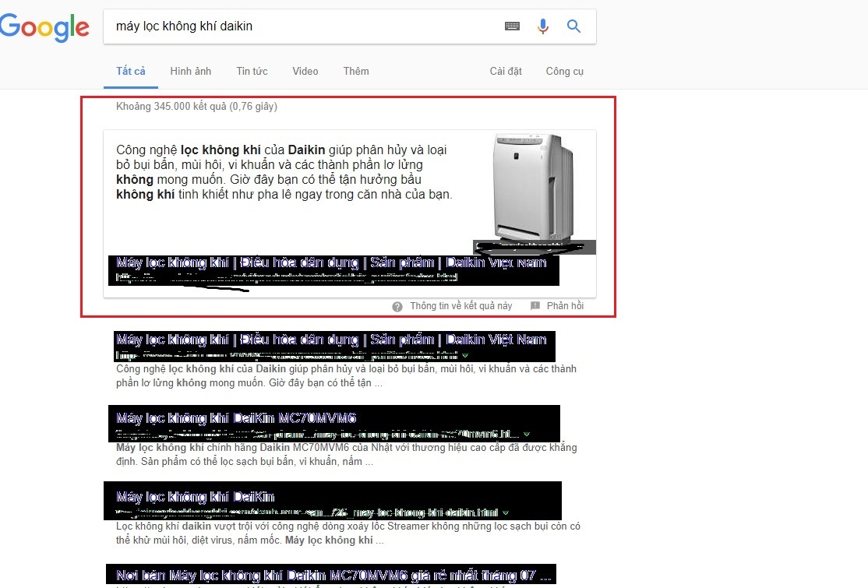Screen dimensions: 868x588
Task: Open the 'Cài đặt' menu
Action: pyautogui.click(x=506, y=72)
